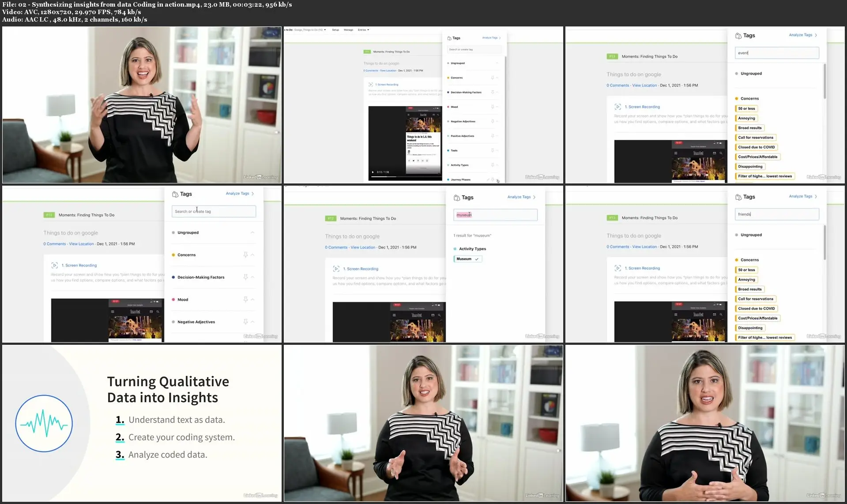Pin Decision-Making Factors in the fourth thumbnail

click(x=245, y=277)
